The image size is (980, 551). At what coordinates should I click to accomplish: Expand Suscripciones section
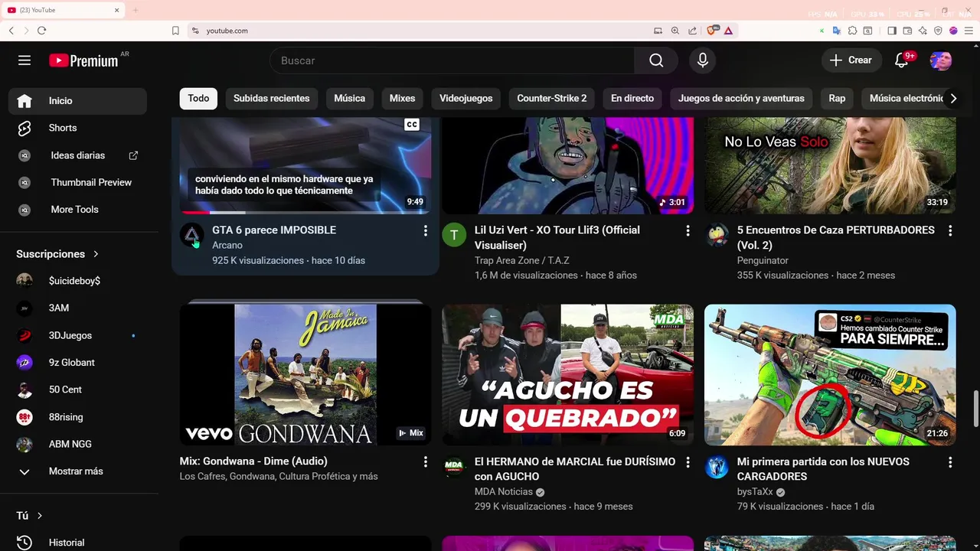pyautogui.click(x=58, y=254)
